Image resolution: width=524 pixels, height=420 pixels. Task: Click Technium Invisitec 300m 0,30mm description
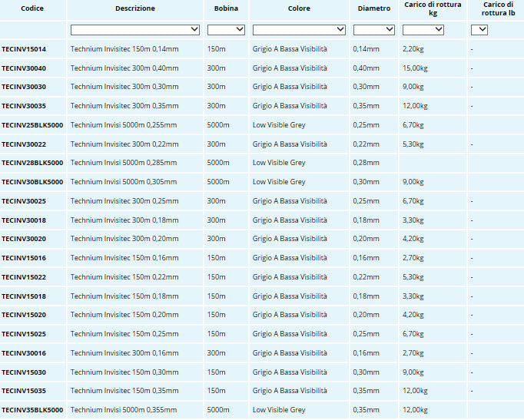(123, 87)
